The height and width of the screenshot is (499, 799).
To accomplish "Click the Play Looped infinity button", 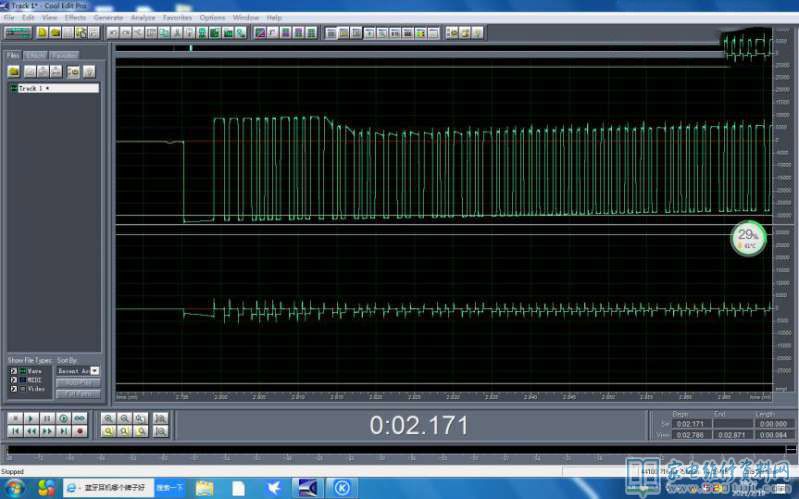I will point(79,418).
